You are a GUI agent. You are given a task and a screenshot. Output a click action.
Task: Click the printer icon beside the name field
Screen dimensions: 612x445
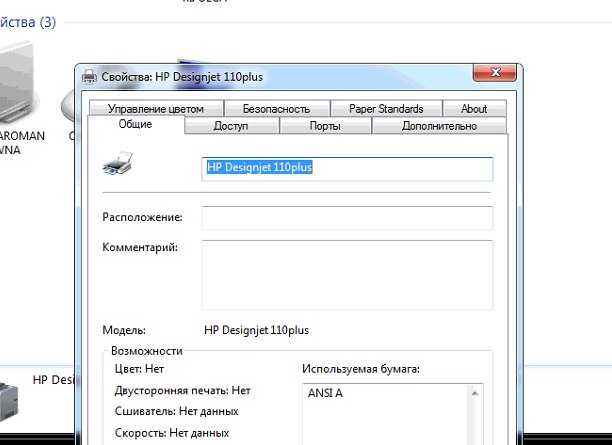tap(117, 164)
